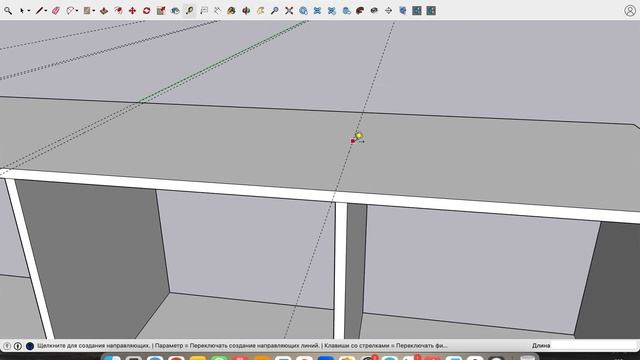Image resolution: width=640 pixels, height=360 pixels.
Task: Activate the pink Eraser tool
Action: pyautogui.click(x=56, y=11)
